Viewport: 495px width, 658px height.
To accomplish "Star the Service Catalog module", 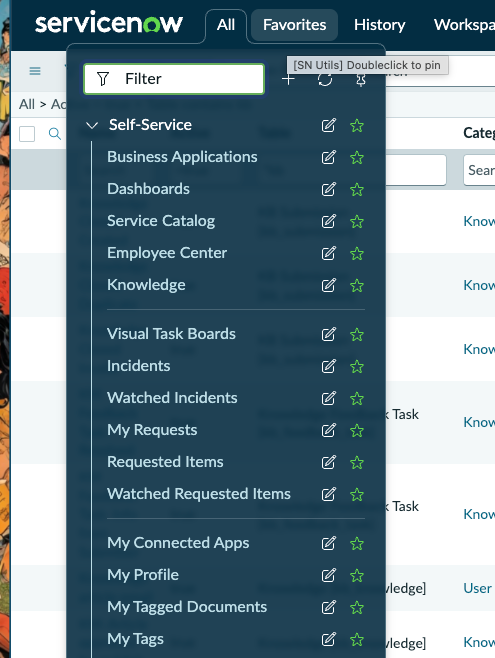I will (x=357, y=222).
